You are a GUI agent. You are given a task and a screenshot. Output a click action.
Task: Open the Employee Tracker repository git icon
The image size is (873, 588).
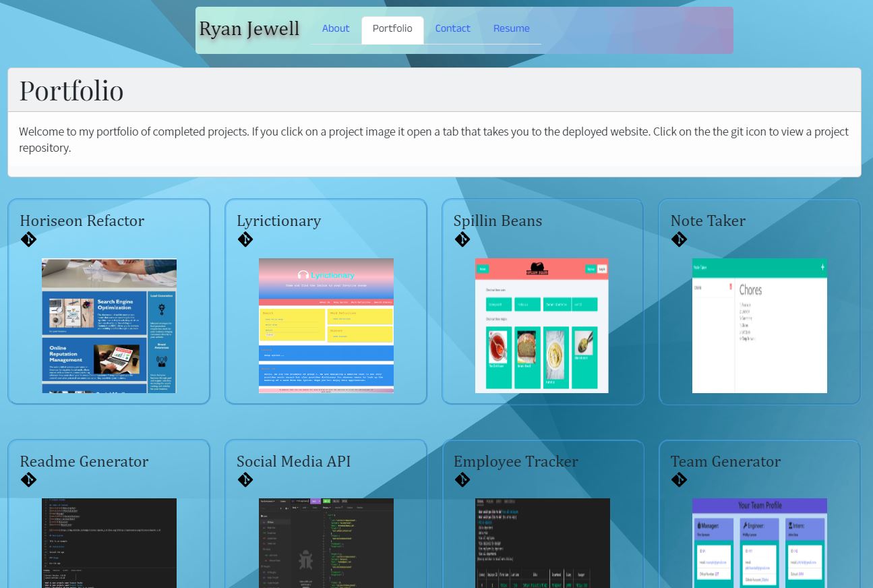[462, 479]
